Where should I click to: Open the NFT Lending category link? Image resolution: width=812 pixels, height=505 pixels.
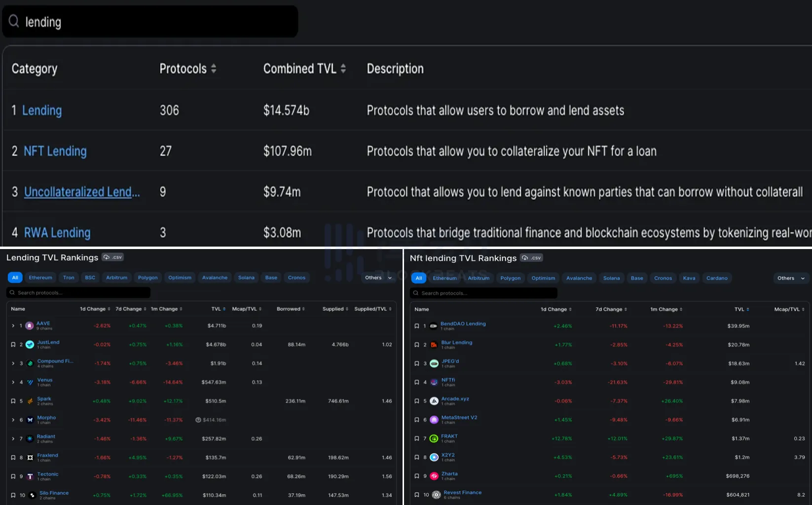pos(55,151)
